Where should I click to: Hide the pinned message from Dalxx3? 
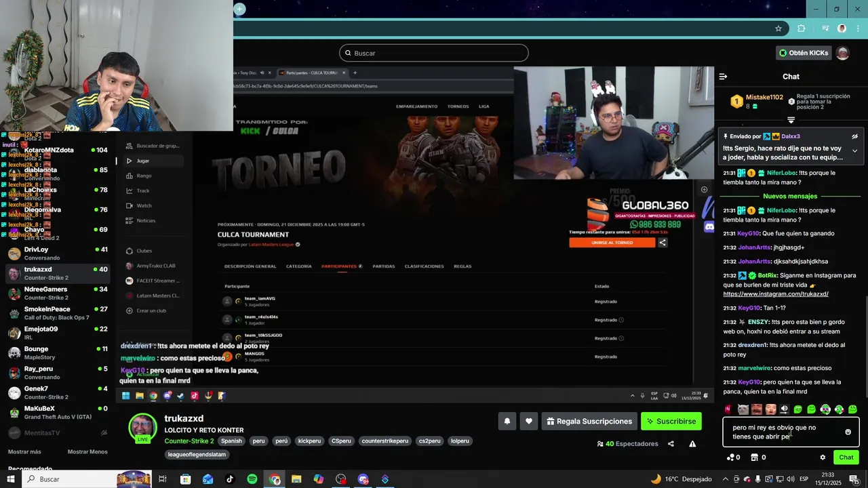coord(855,136)
